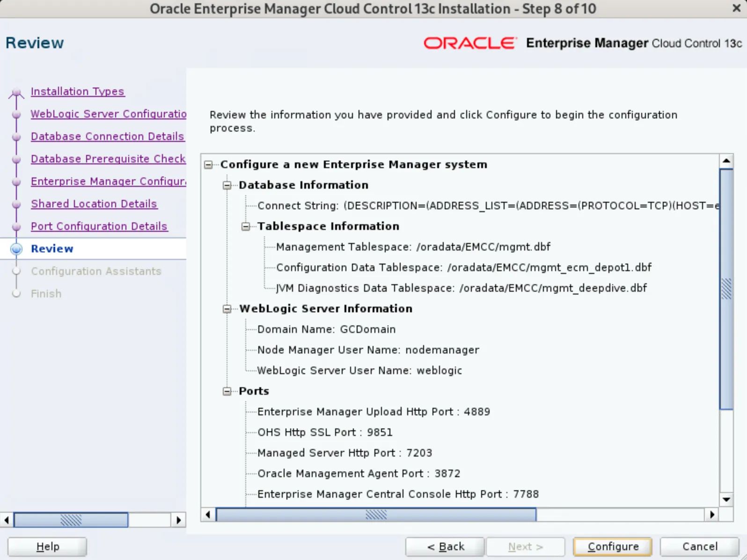747x560 pixels.
Task: Collapse the Database Information node
Action: [227, 185]
